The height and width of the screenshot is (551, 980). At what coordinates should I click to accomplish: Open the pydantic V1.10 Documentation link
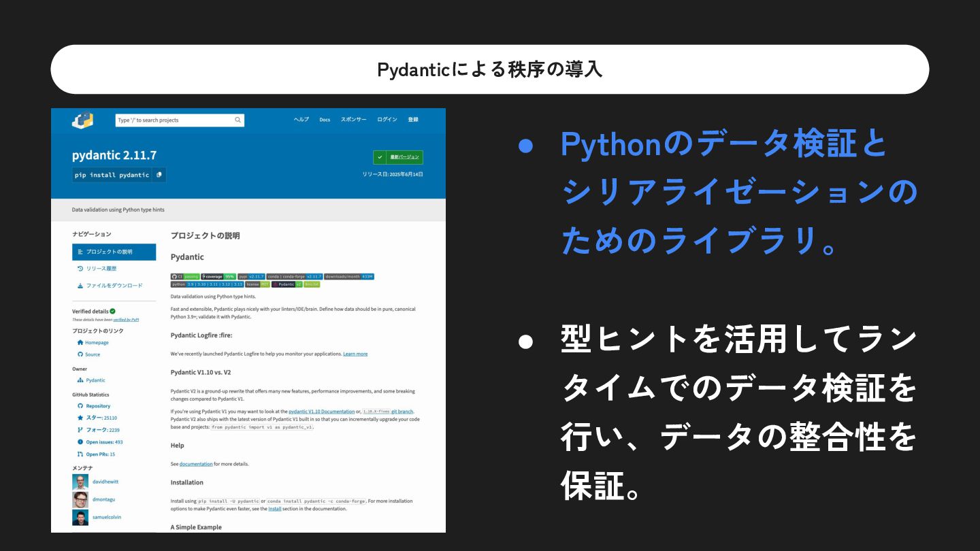point(321,412)
